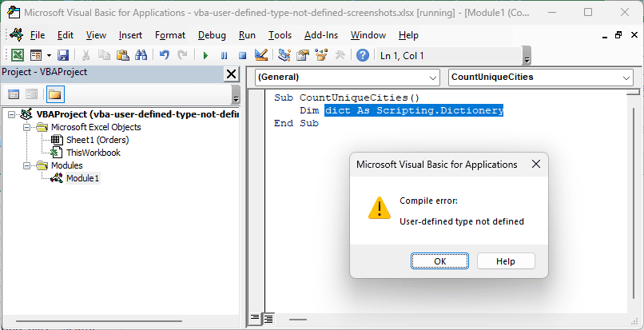Switch to Full Module View button
The width and height of the screenshot is (644, 330).
(268, 319)
